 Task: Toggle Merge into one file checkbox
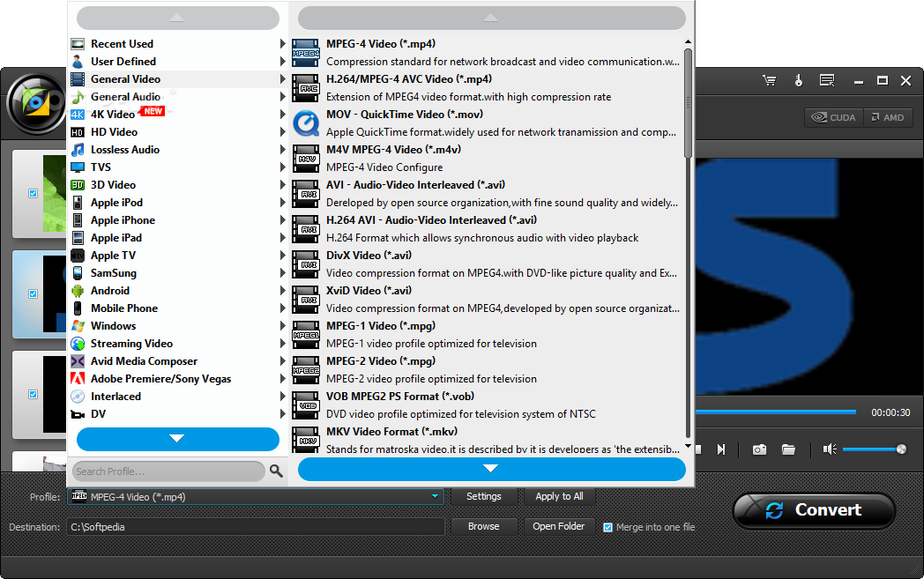(x=607, y=527)
